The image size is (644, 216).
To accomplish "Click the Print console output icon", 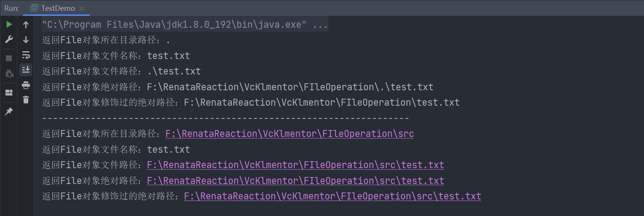I will pyautogui.click(x=26, y=85).
